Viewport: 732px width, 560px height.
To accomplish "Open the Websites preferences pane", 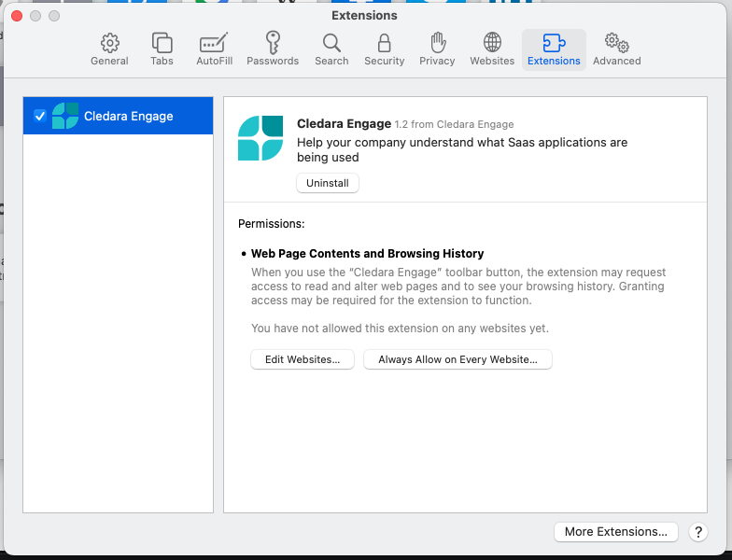I will pos(492,49).
